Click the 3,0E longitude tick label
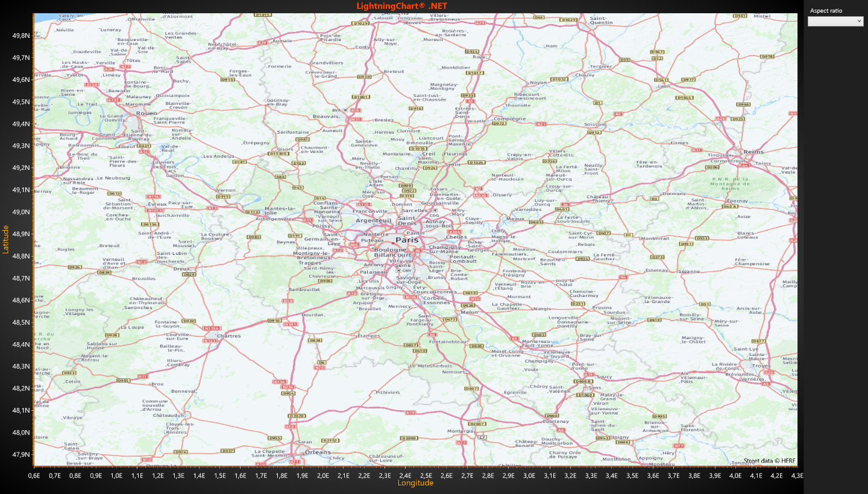This screenshot has width=868, height=494. point(529,475)
